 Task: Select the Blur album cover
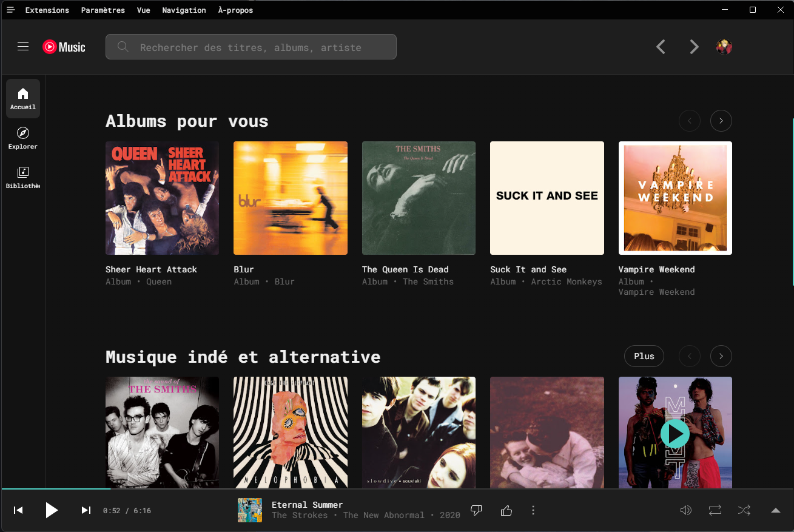pos(291,198)
